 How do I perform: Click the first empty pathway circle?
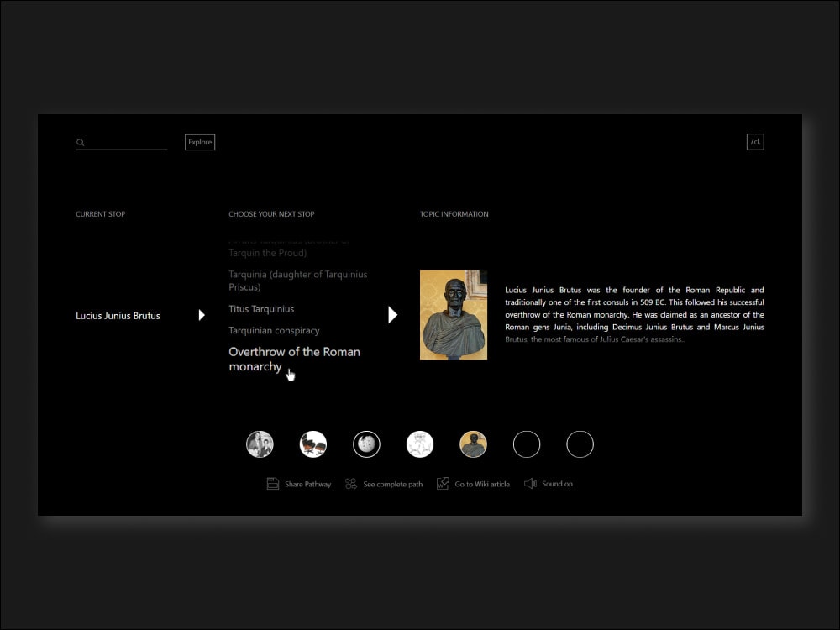pos(527,444)
